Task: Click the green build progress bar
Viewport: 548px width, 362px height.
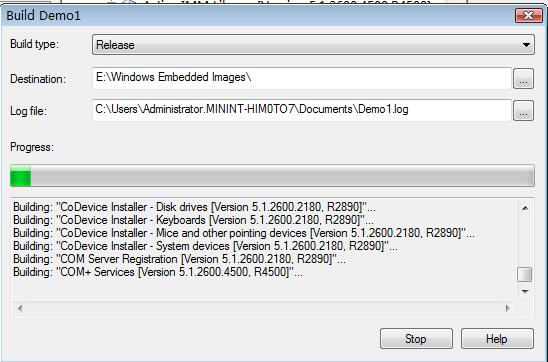Action: (x=272, y=176)
